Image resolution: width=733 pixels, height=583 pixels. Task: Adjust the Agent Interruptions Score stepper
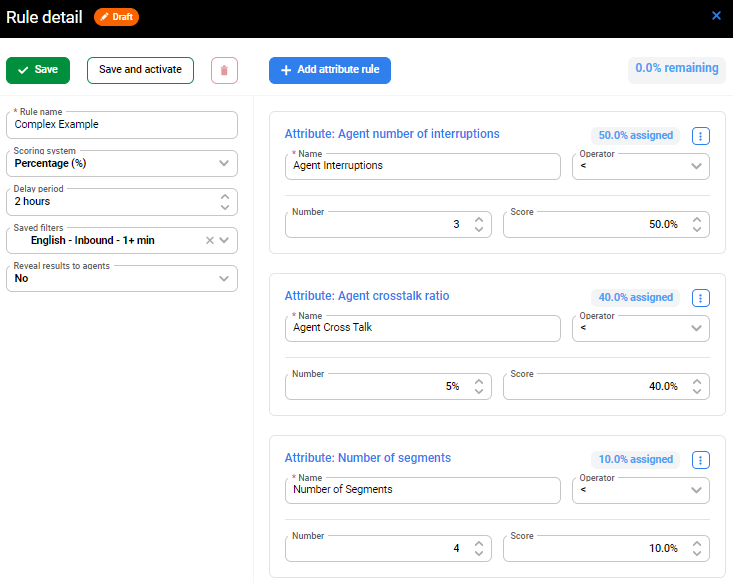coord(696,224)
